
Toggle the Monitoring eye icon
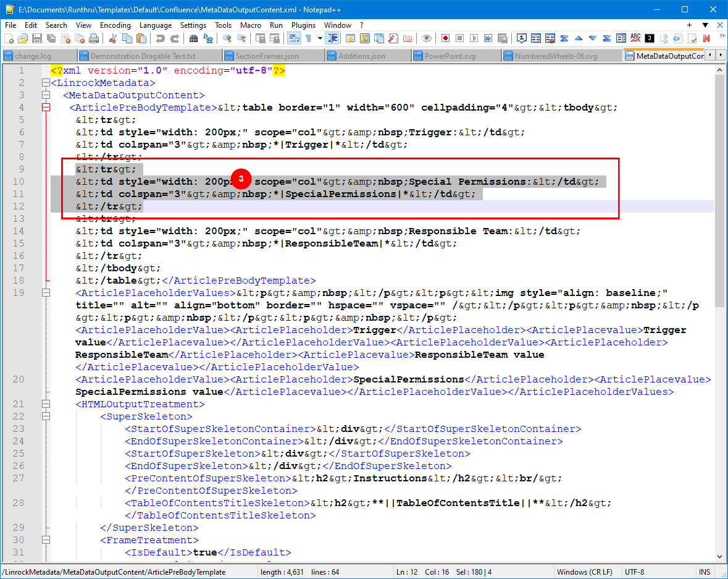427,38
